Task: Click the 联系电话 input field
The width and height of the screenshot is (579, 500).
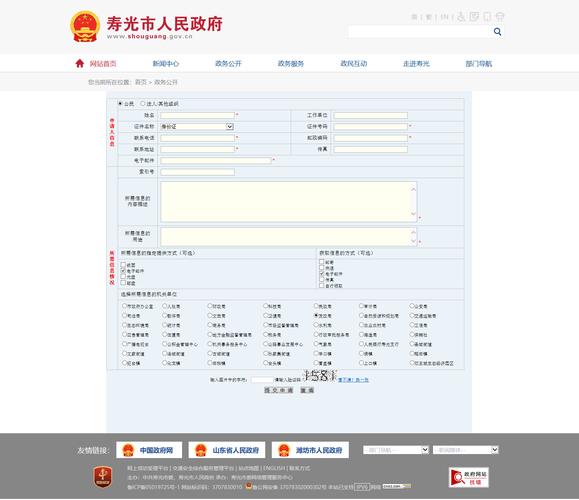Action: pos(197,138)
